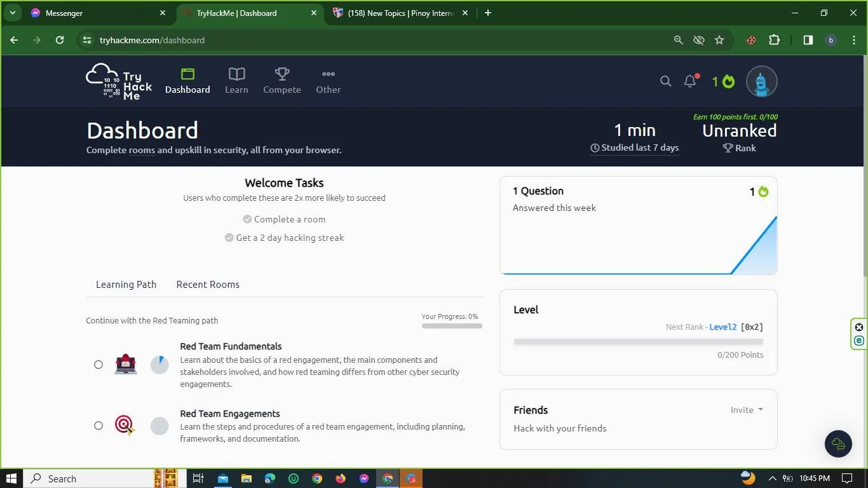Open the Windows Start menu
This screenshot has width=868, height=488.
11,478
